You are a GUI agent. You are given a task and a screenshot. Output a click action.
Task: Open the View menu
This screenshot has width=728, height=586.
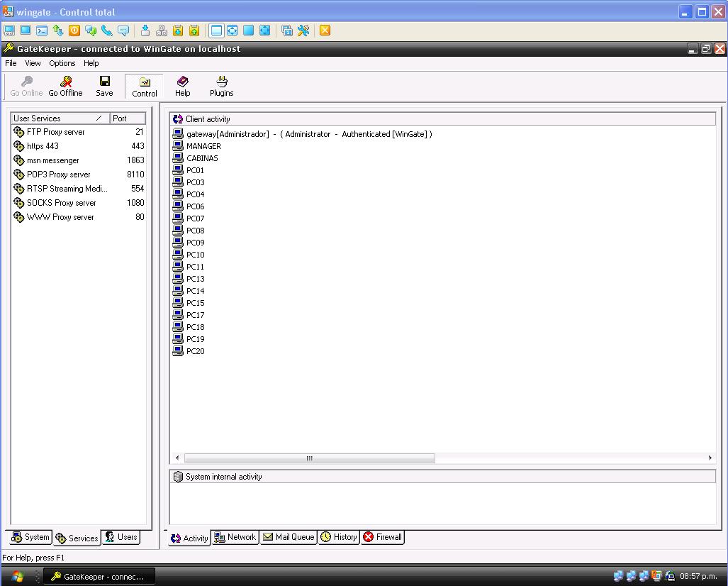pyautogui.click(x=33, y=63)
